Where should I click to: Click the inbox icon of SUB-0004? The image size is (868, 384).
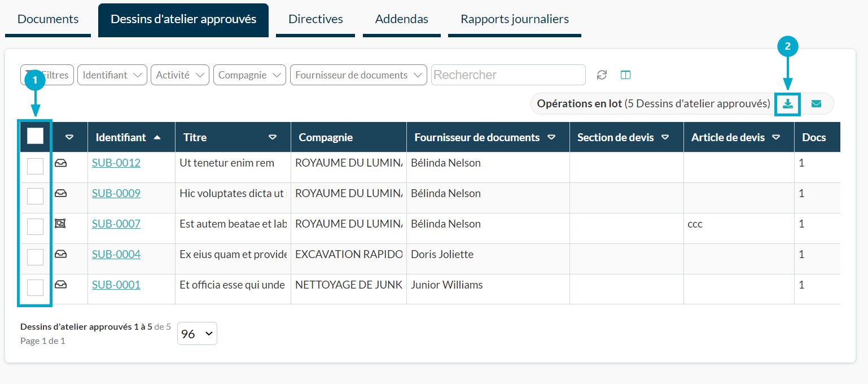tap(60, 254)
